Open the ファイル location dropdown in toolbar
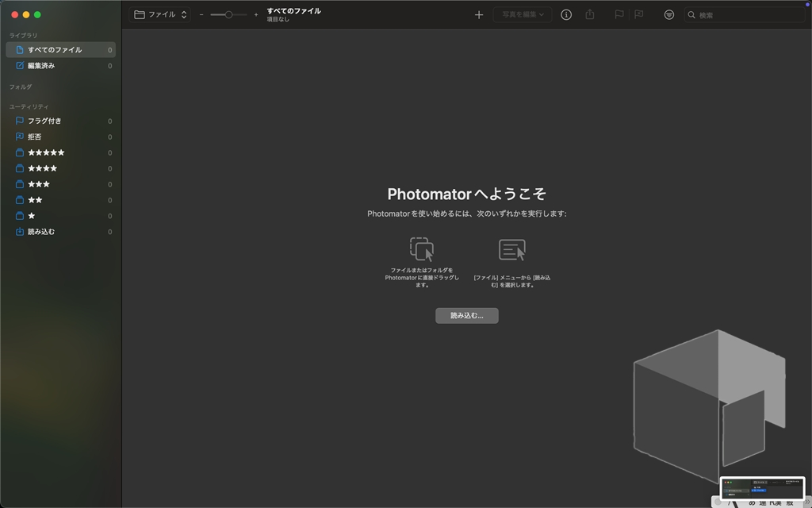This screenshot has height=508, width=812. point(159,14)
